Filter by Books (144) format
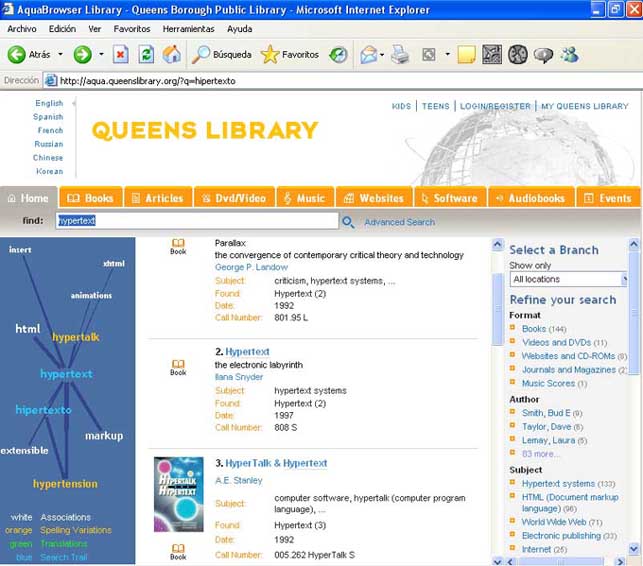 coord(544,329)
